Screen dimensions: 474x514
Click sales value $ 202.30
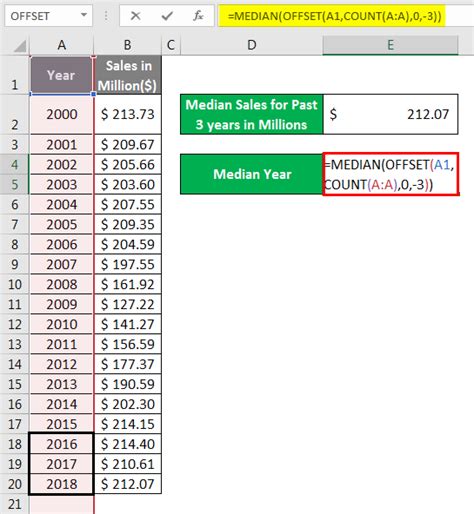(128, 404)
